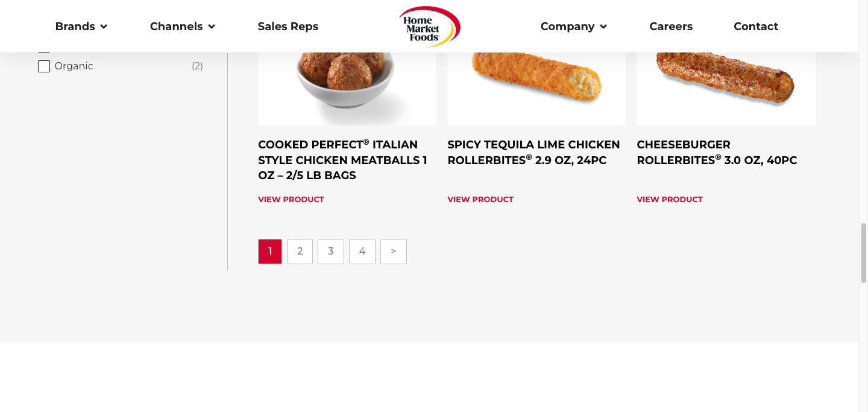
Task: Open the Careers page
Action: (x=671, y=27)
